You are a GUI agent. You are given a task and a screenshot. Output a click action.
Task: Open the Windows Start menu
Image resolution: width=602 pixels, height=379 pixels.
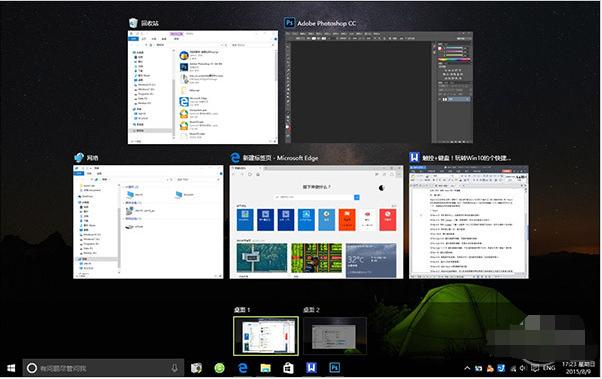(11, 368)
